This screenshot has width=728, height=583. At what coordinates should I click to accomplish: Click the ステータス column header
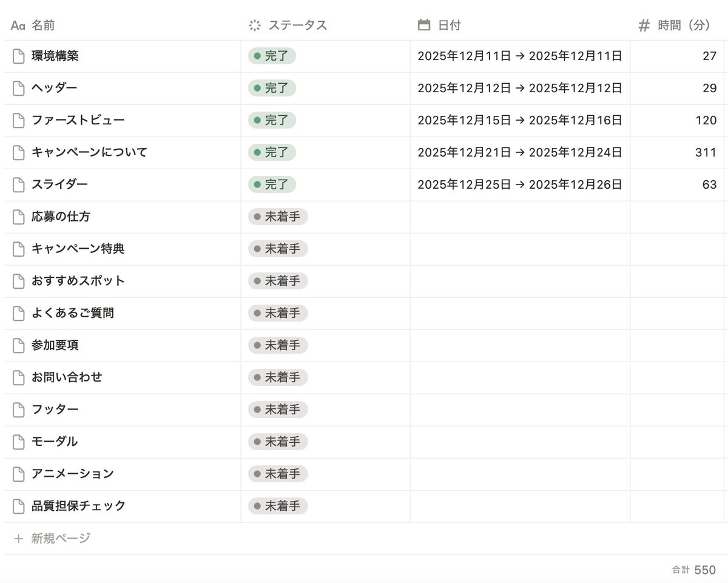click(296, 25)
